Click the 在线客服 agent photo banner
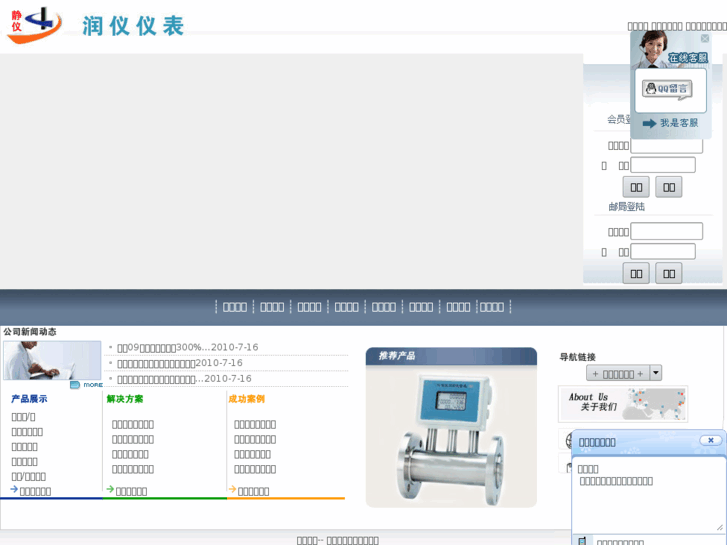Viewport: 727px width, 545px height. pos(670,49)
